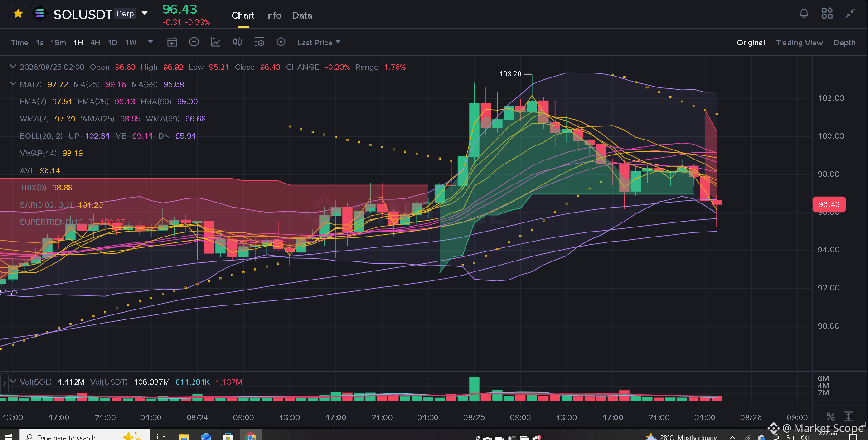This screenshot has width=868, height=440.
Task: Collapse the chart with the inward-arrows icon
Action: tap(850, 14)
